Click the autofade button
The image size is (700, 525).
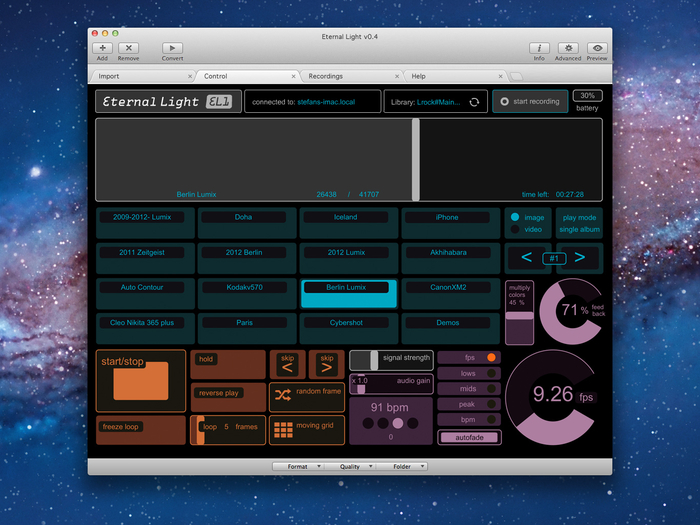pos(469,438)
